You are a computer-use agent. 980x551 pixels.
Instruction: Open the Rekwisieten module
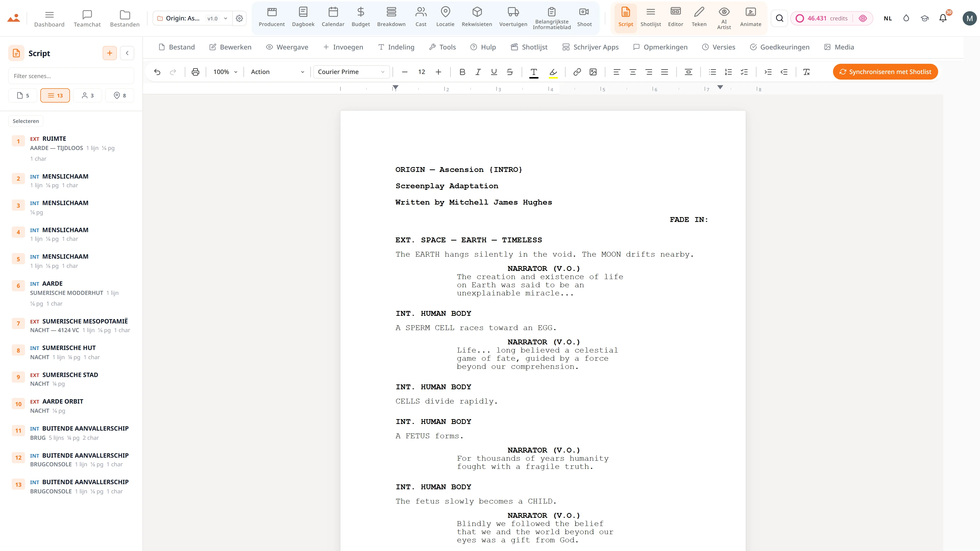click(477, 18)
